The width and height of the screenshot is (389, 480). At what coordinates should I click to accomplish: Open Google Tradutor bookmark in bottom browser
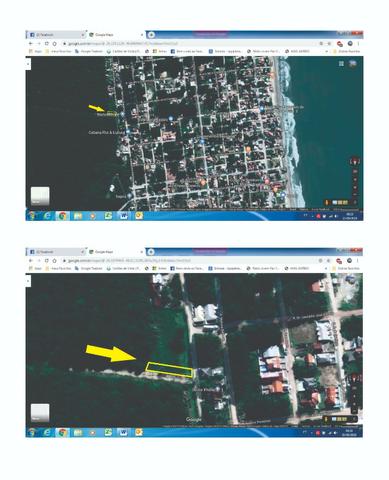click(89, 268)
